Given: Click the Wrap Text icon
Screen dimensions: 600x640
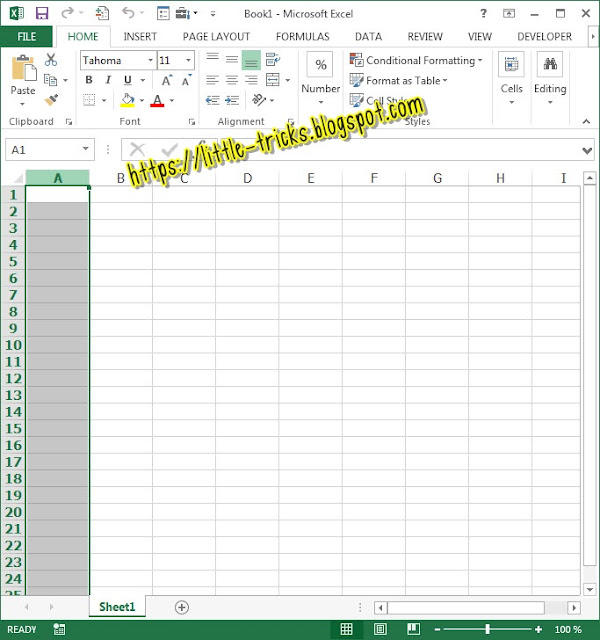Looking at the screenshot, I should coord(272,60).
